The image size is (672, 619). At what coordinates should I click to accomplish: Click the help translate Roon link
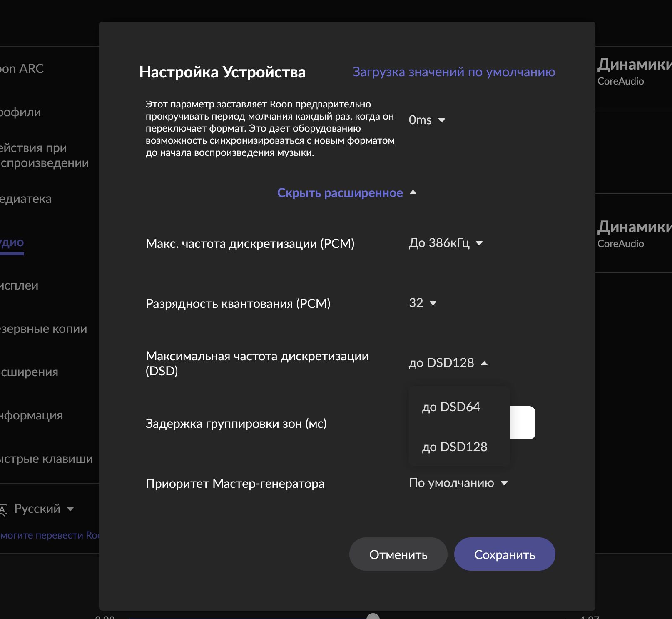(49, 535)
